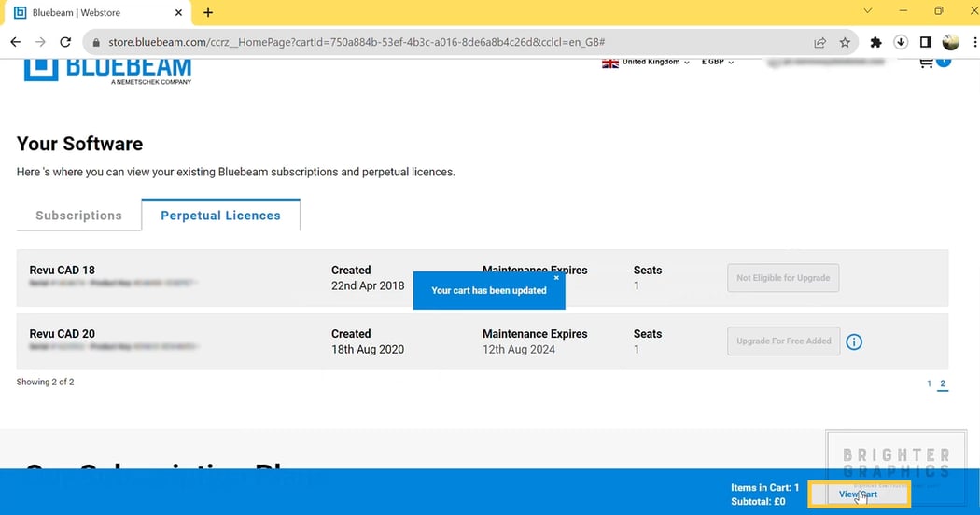Reload the page with the refresh icon
The image size is (980, 515).
tap(65, 42)
